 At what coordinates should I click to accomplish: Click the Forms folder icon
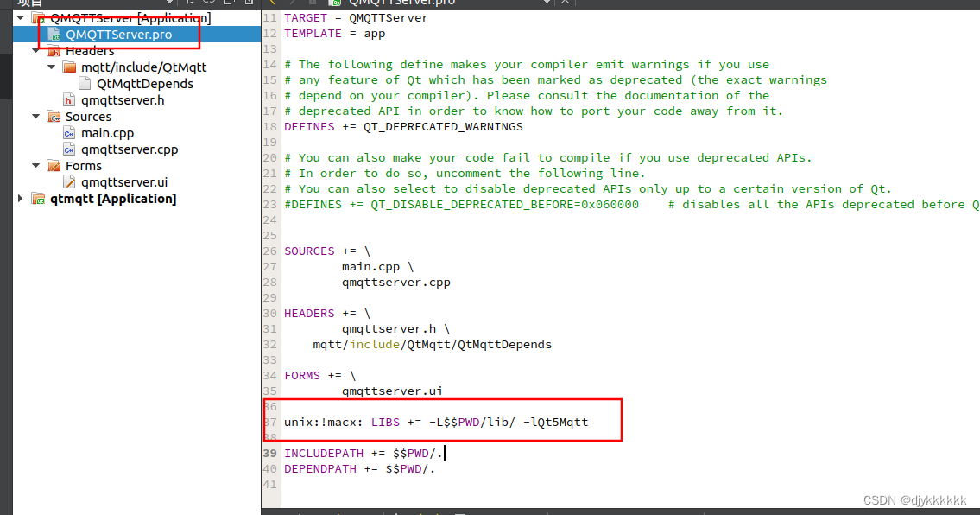[x=54, y=166]
